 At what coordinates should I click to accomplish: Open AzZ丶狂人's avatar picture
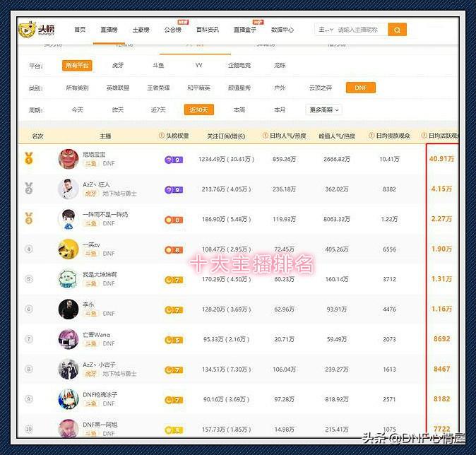[x=69, y=189]
